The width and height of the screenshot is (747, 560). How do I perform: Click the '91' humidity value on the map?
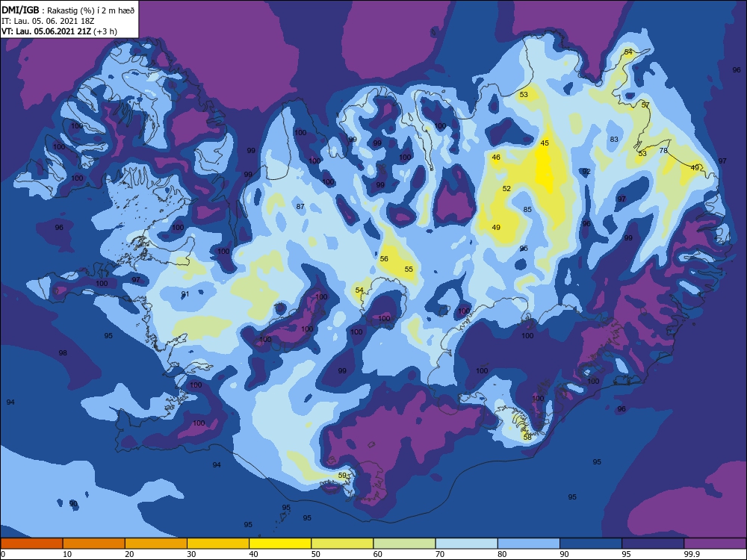coord(185,293)
